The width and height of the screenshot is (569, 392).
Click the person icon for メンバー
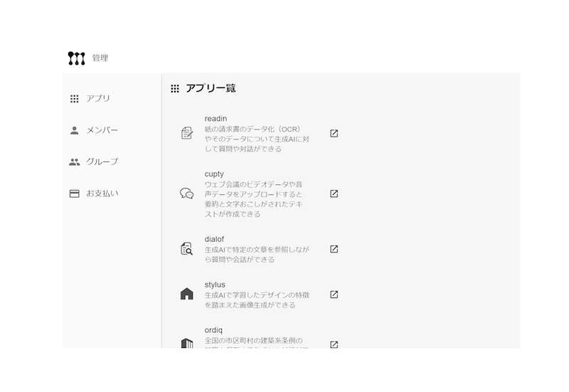point(75,130)
